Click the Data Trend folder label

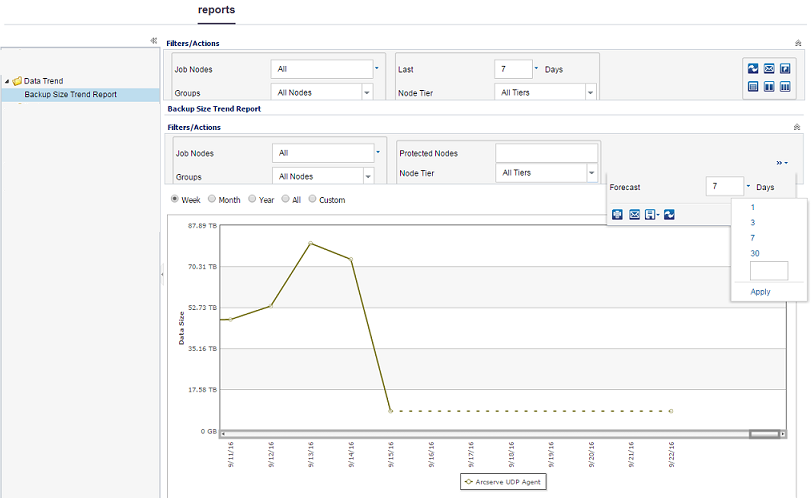pyautogui.click(x=44, y=81)
